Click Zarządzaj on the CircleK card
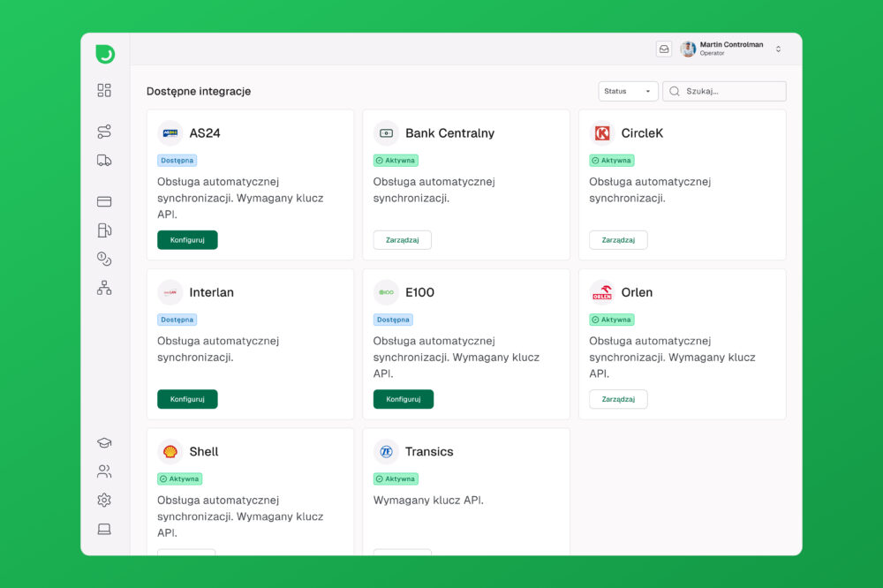Viewport: 883px width, 588px height. click(x=618, y=240)
